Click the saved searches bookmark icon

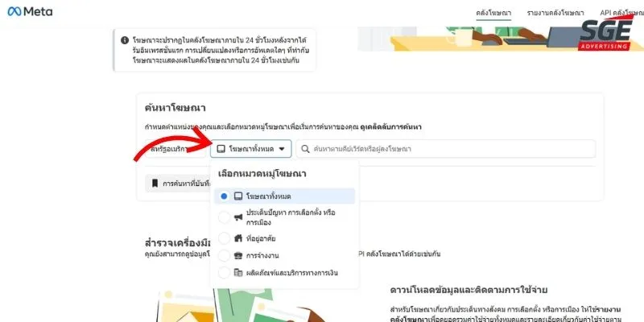coord(155,184)
